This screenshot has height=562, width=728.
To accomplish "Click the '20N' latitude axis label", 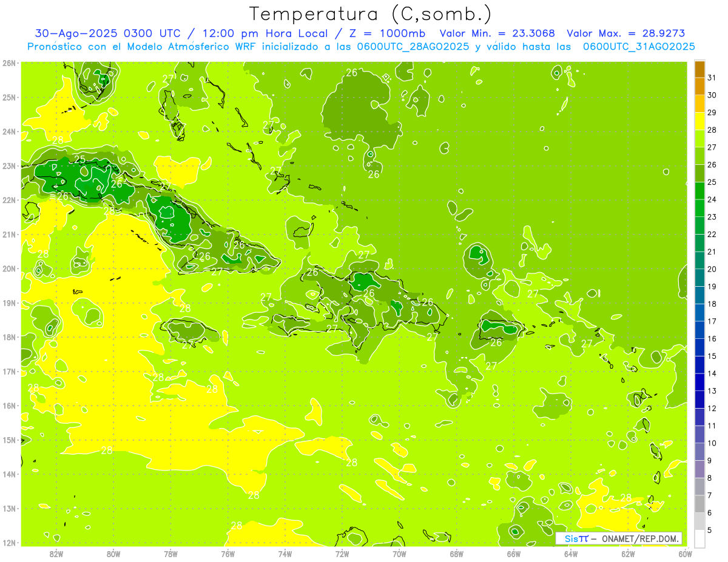I will (9, 269).
